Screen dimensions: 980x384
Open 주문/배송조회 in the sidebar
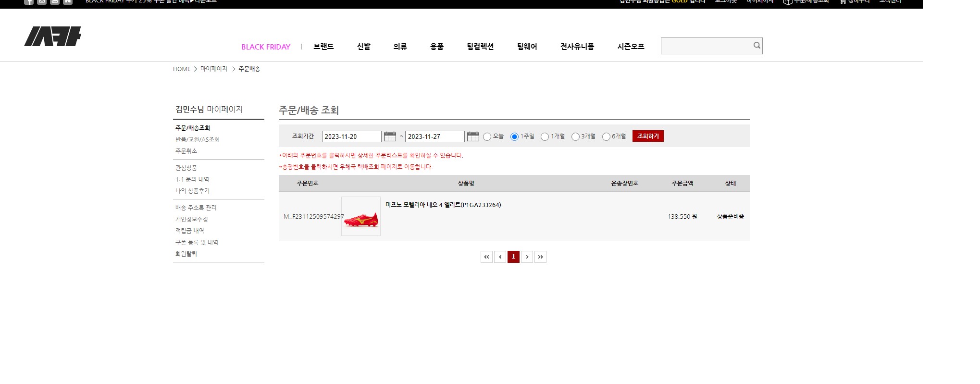[193, 128]
